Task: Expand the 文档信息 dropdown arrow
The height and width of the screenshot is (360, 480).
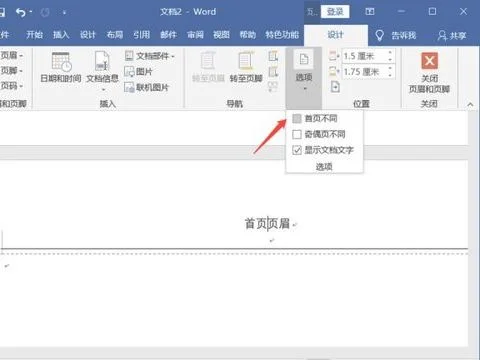Action: [x=103, y=89]
